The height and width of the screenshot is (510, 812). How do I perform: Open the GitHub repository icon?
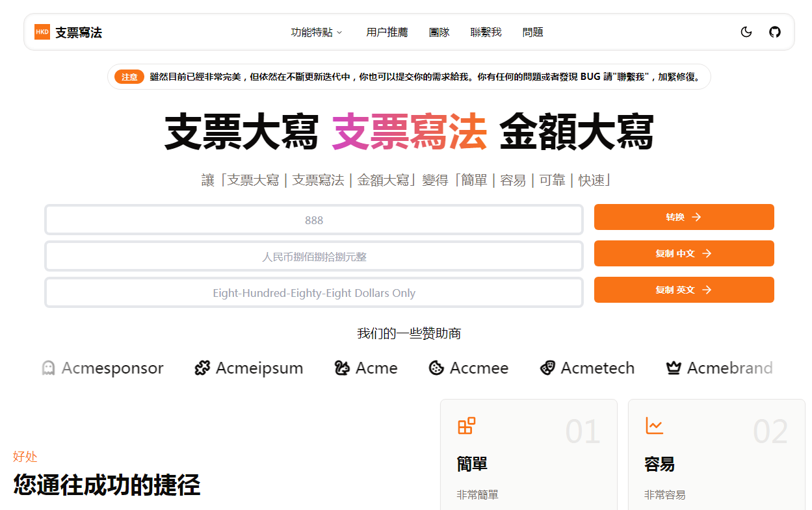point(775,31)
